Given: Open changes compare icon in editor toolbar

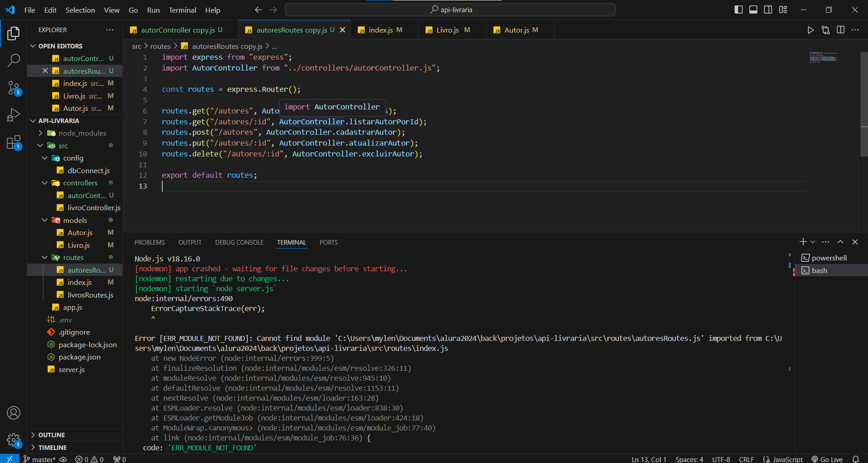Looking at the screenshot, I should click(x=826, y=30).
